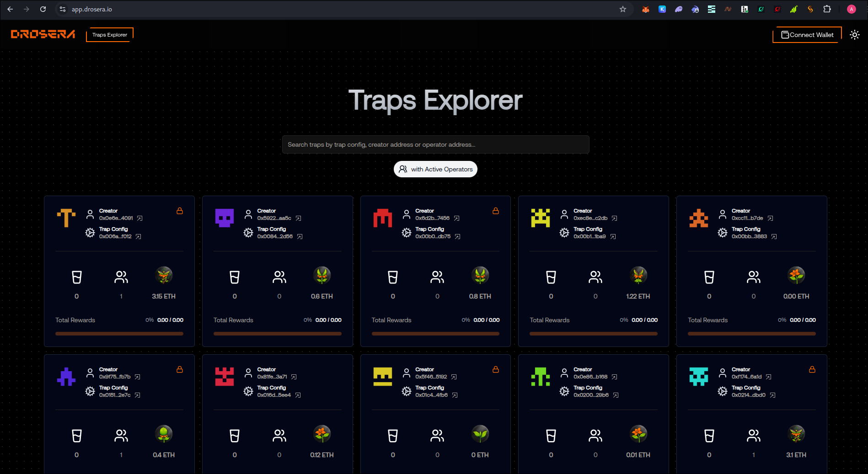Image resolution: width=868 pixels, height=474 pixels.
Task: Click the browser back arrow
Action: coord(10,9)
